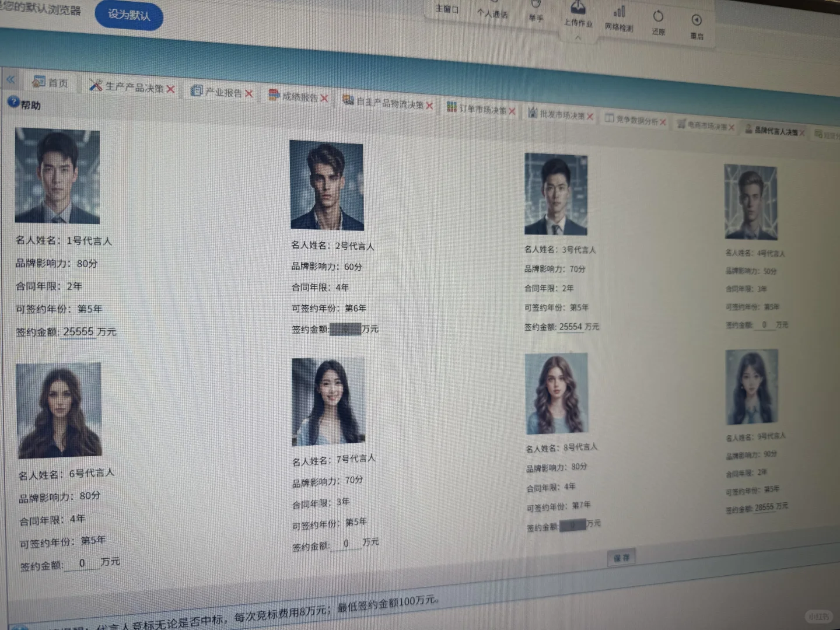This screenshot has width=840, height=630.
Task: Collapse the floating toolbar with the up chevron
Action: pyautogui.click(x=578, y=37)
